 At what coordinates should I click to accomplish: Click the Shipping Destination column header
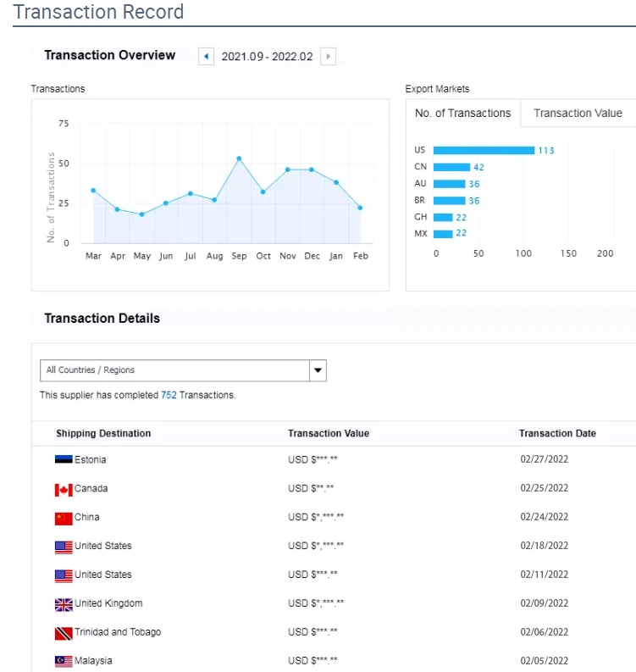tap(103, 434)
